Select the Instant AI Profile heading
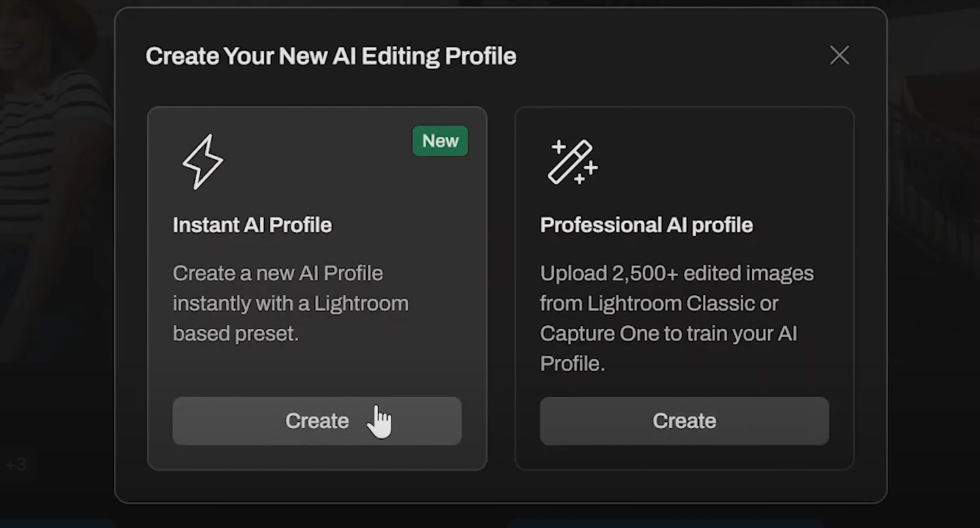Screen dimensions: 980x528 click(x=252, y=225)
